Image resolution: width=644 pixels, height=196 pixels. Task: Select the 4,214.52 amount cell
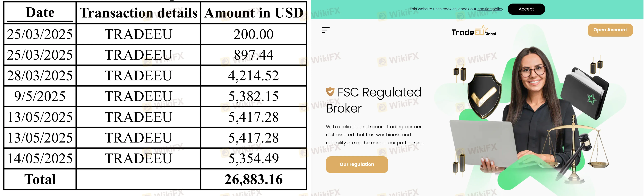pyautogui.click(x=253, y=76)
